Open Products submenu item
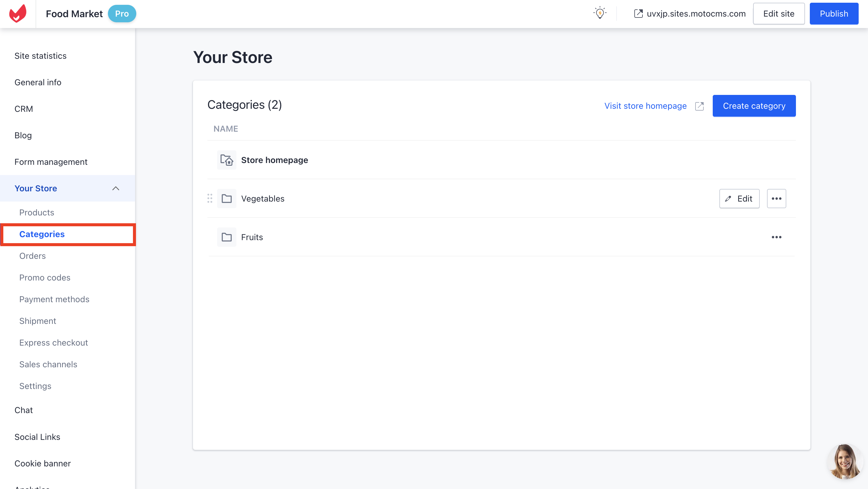This screenshot has height=489, width=868. [36, 212]
